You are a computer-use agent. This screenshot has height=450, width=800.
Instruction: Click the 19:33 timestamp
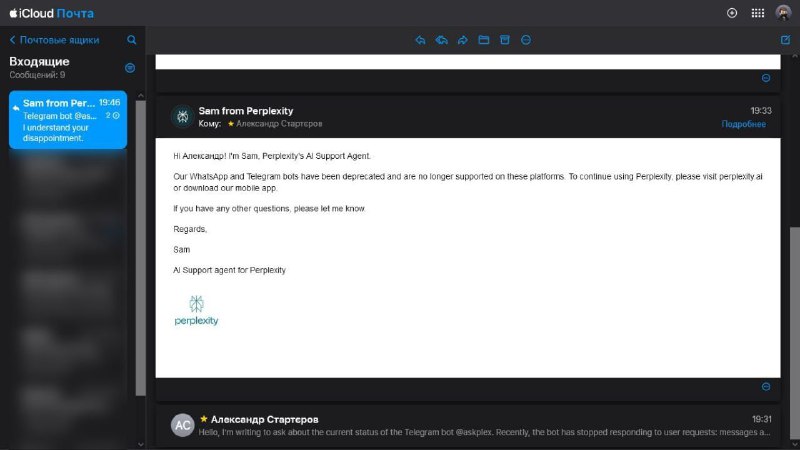click(x=761, y=111)
